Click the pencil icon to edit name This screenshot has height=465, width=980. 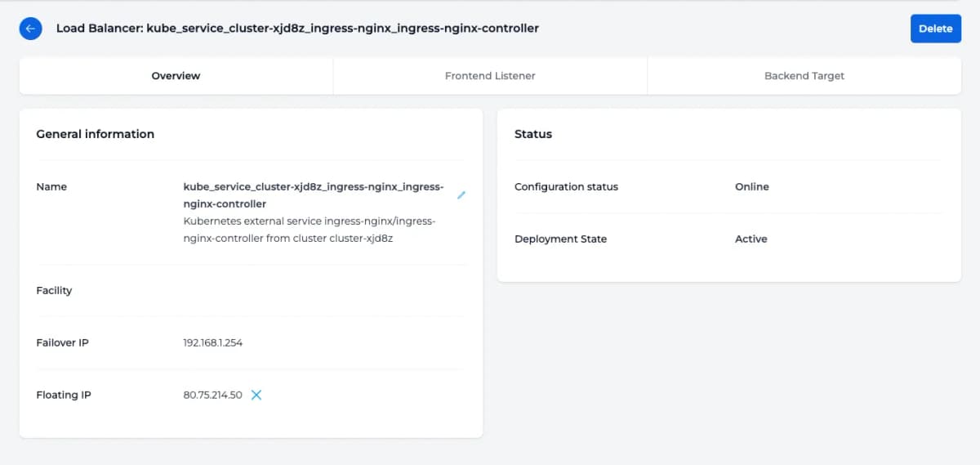pyautogui.click(x=461, y=195)
